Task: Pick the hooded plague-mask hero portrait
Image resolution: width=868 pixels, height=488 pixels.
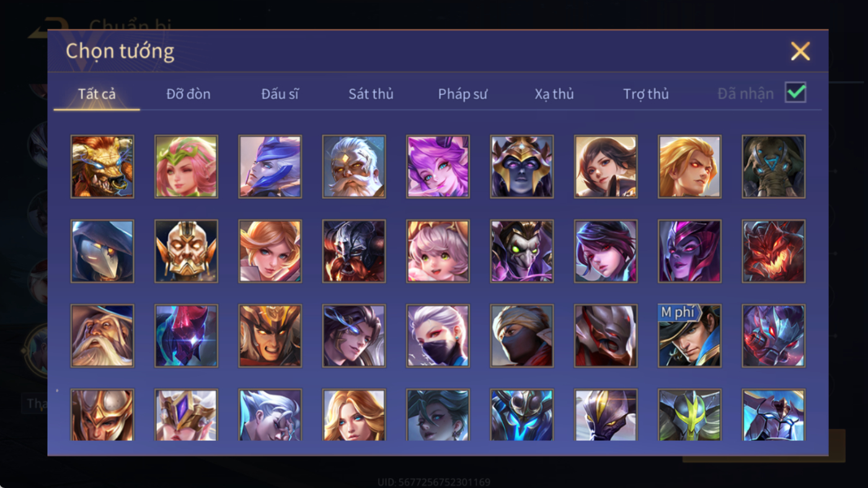Action: [x=102, y=251]
